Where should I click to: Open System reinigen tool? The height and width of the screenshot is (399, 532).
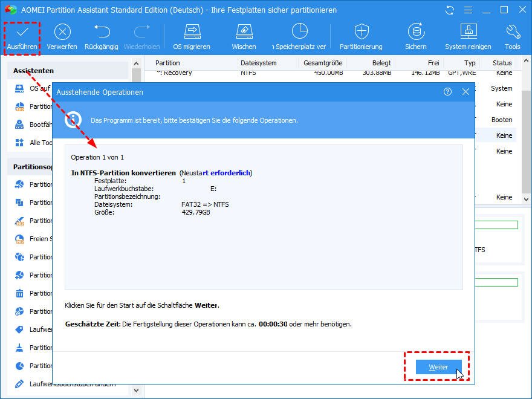pos(468,31)
